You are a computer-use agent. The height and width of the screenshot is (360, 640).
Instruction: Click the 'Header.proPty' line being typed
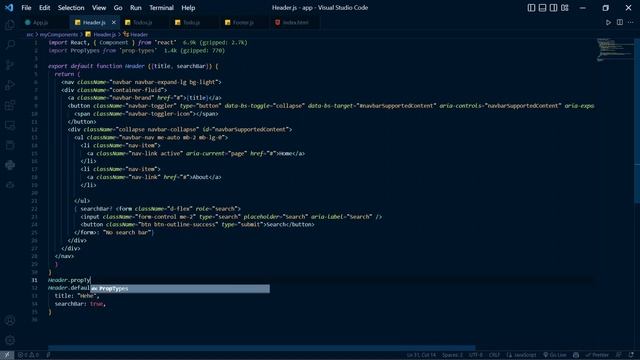tap(69, 280)
